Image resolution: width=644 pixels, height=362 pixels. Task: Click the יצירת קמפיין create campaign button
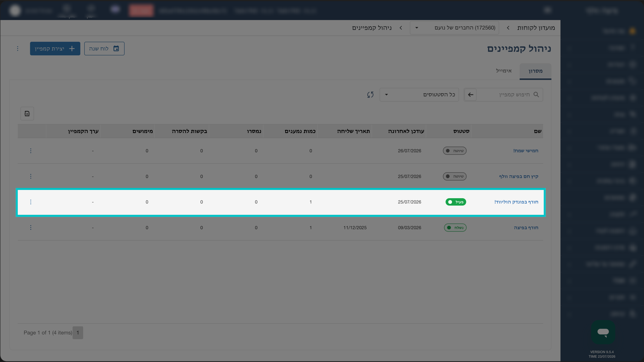pos(55,48)
